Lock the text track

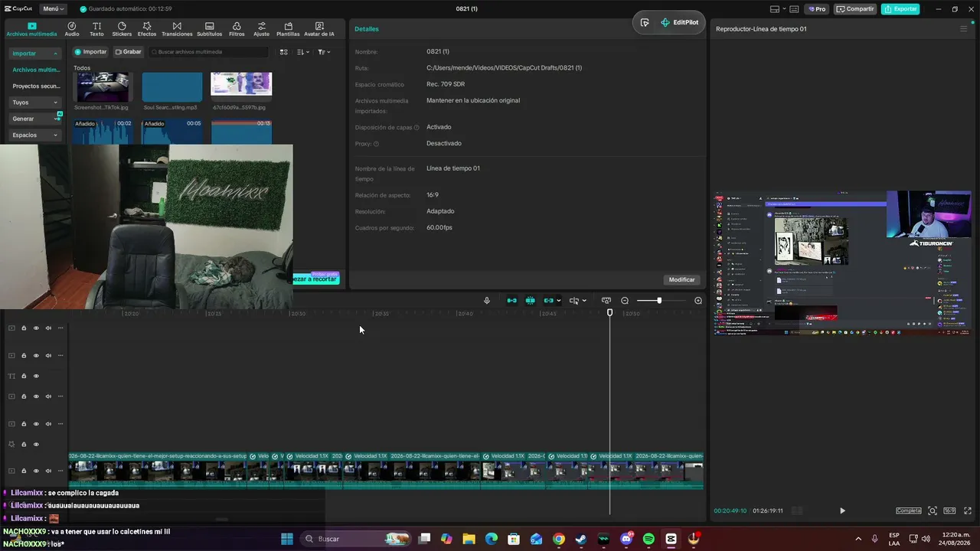24,377
